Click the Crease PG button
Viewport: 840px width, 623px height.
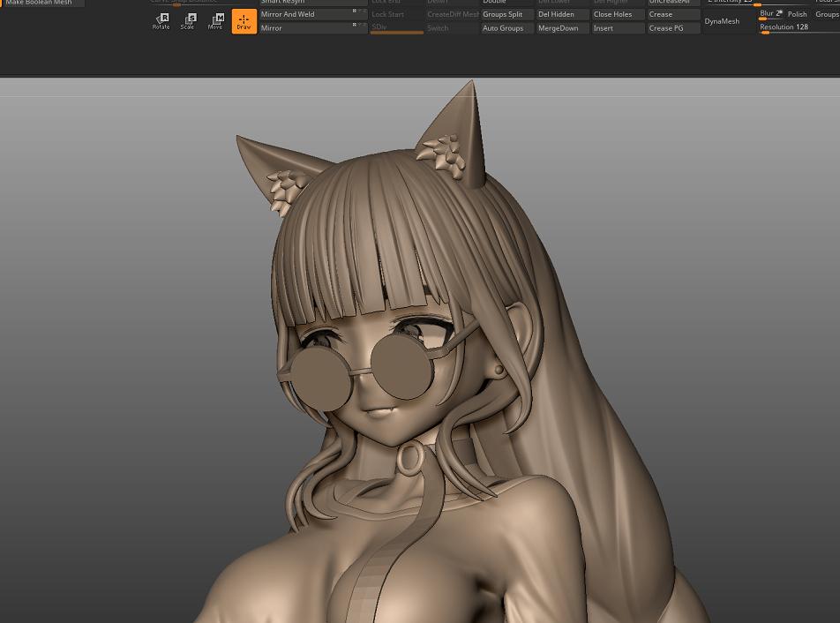pyautogui.click(x=673, y=28)
